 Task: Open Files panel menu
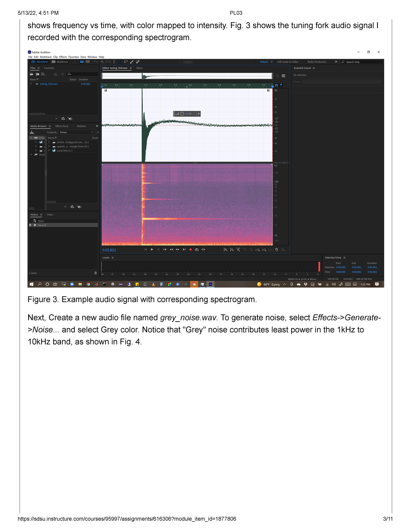(x=39, y=68)
